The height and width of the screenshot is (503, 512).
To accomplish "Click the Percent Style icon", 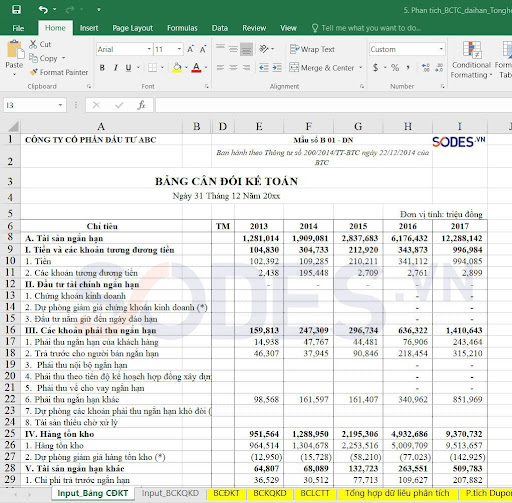I will (x=395, y=68).
